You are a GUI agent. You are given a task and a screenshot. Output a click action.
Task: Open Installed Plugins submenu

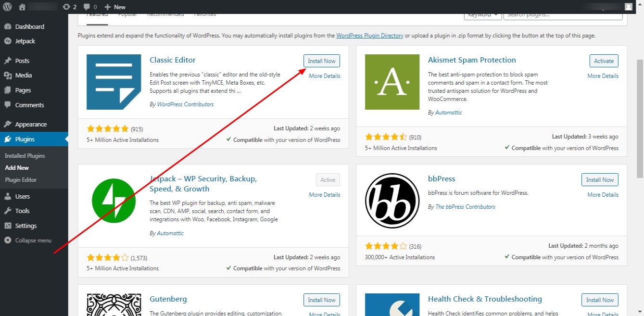coord(25,156)
